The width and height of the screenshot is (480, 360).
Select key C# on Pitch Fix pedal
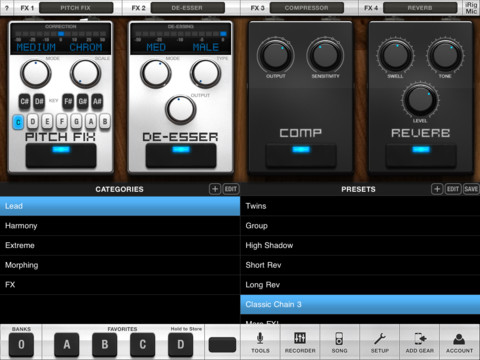[x=24, y=101]
